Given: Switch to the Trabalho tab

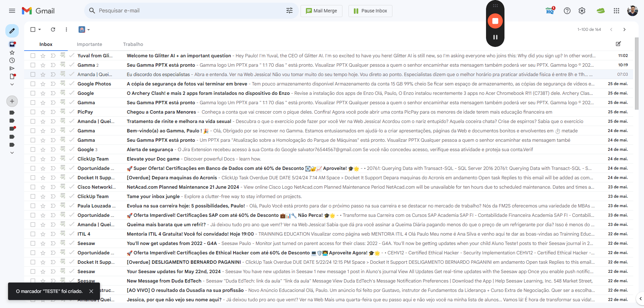Looking at the screenshot, I should tap(133, 44).
